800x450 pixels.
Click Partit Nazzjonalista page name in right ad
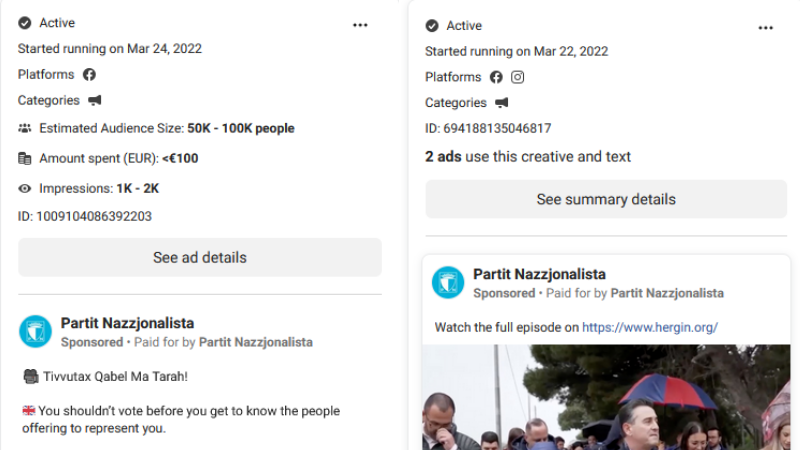(x=539, y=274)
